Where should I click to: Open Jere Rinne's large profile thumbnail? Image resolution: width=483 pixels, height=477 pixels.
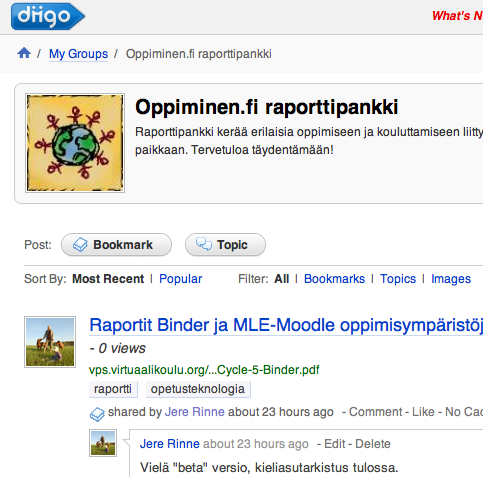click(50, 342)
